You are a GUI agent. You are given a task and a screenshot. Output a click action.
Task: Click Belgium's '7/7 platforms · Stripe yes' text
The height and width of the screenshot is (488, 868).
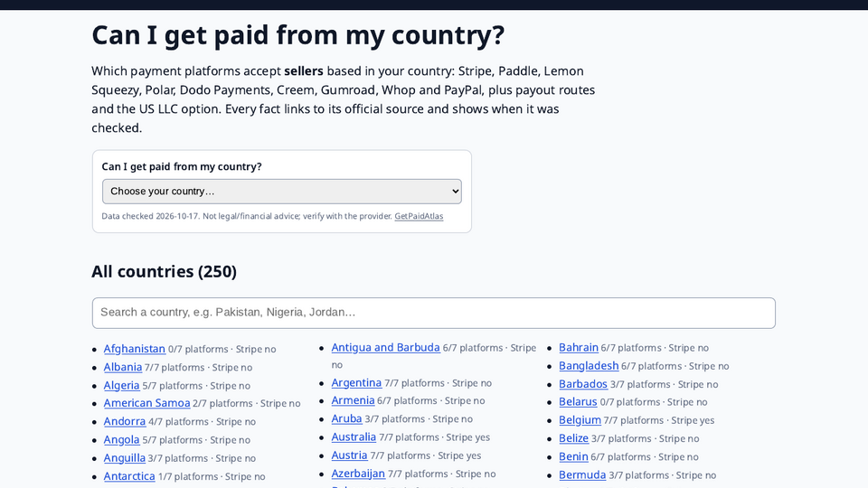(659, 420)
